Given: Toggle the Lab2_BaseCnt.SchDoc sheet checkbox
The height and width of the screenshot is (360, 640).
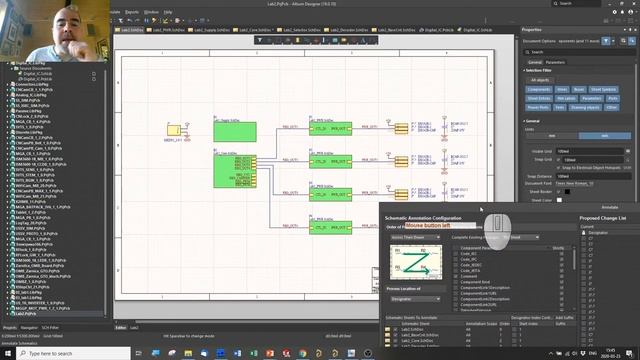Looking at the screenshot, I should pos(395,335).
